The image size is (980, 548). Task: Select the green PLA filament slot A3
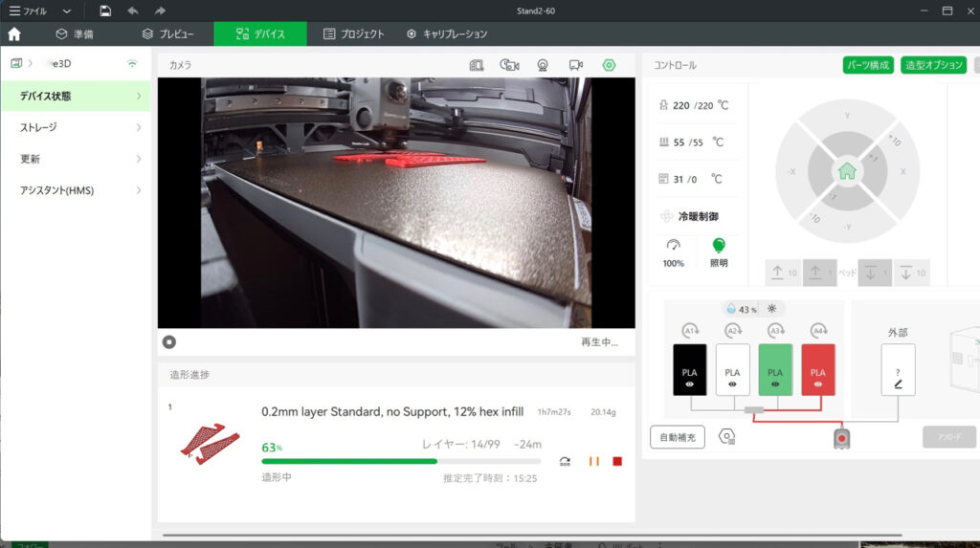775,370
